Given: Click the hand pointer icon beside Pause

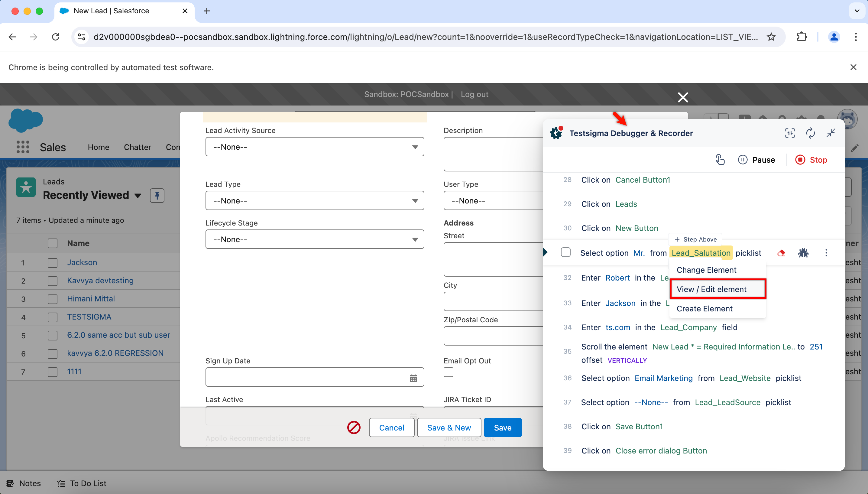Looking at the screenshot, I should (720, 159).
